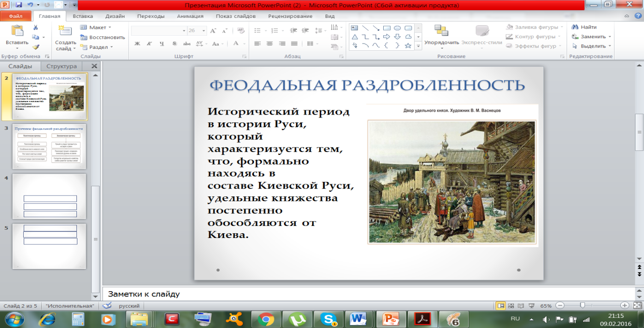Align text to the right
Image resolution: width=644 pixels, height=328 pixels.
coord(282,44)
